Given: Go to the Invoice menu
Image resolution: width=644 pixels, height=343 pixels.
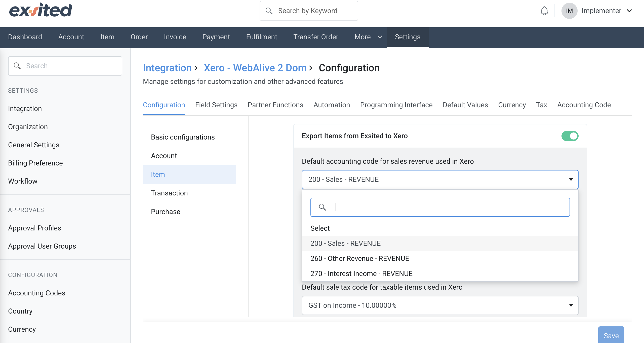Looking at the screenshot, I should tap(175, 37).
